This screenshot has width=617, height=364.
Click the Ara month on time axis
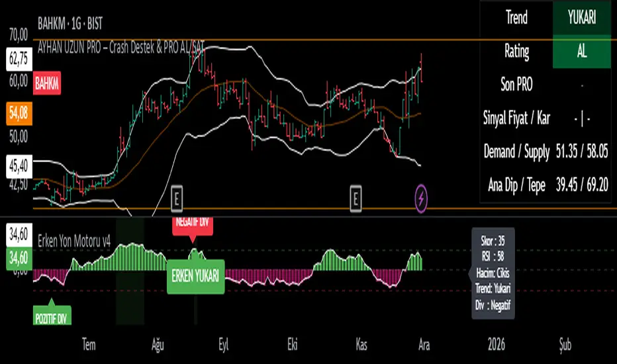424,345
